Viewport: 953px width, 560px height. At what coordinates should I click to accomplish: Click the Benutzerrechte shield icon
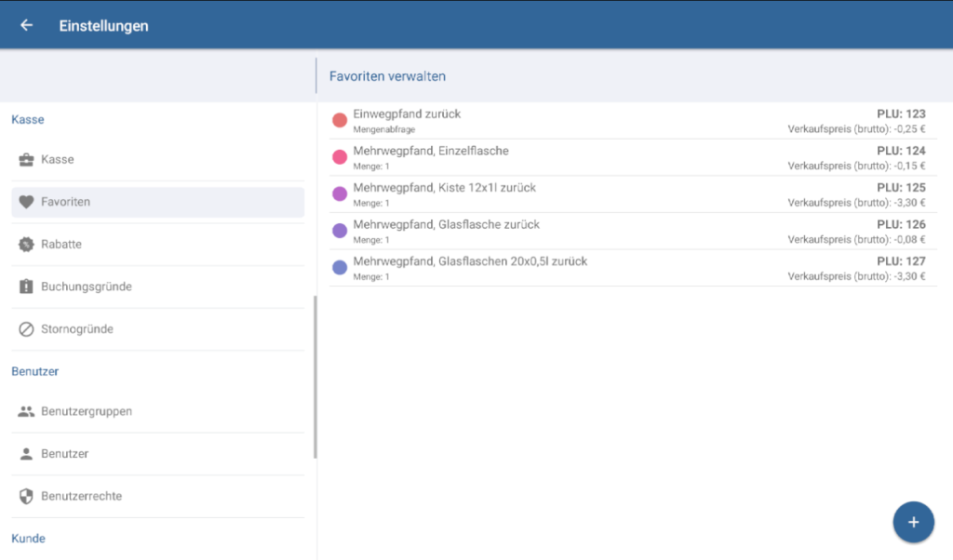click(x=26, y=497)
